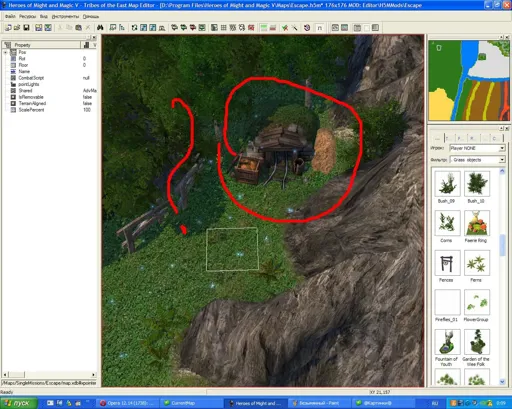Click the Windows Start button on taskbar
Viewport: 512px width, 409px height.
click(19, 403)
